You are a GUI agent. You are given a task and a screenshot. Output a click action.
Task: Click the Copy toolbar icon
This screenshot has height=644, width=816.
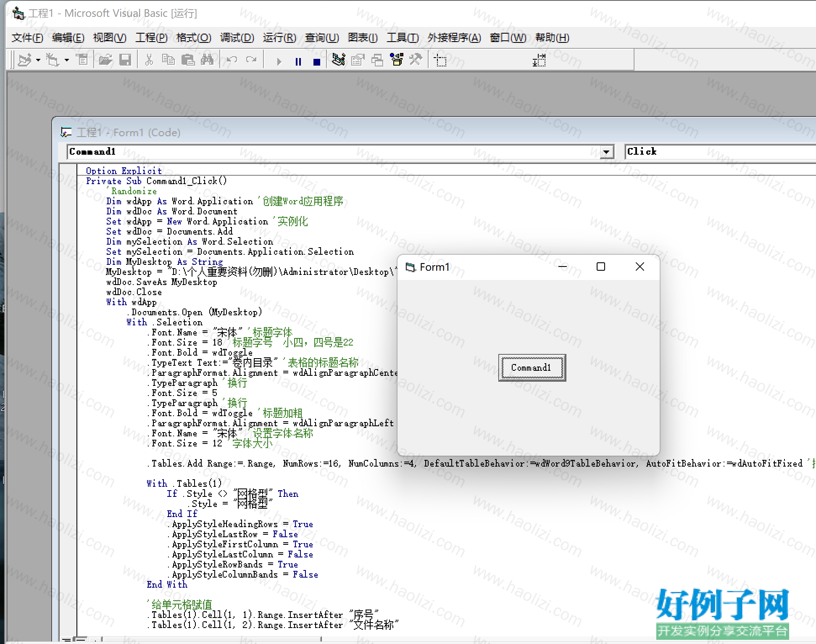pyautogui.click(x=168, y=60)
